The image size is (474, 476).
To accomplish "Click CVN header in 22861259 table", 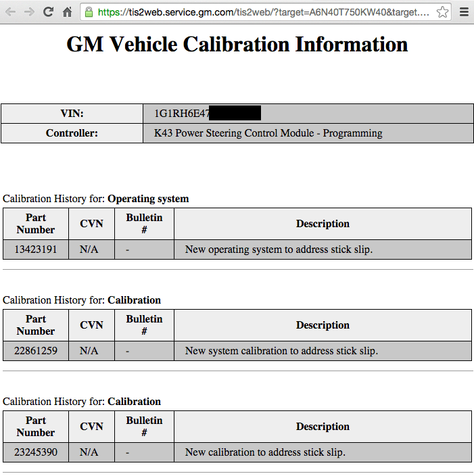I will pyautogui.click(x=91, y=325).
